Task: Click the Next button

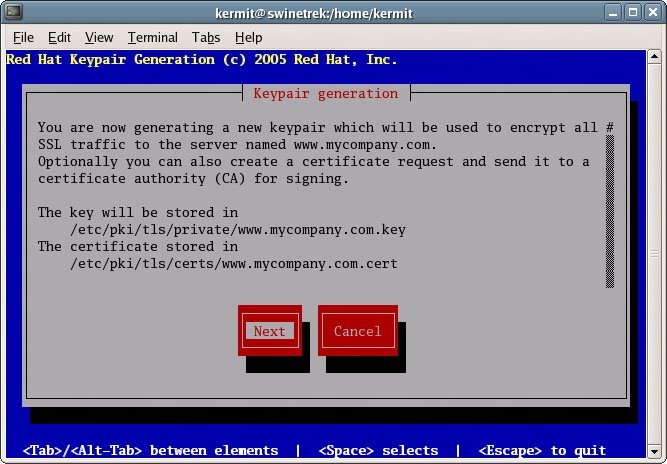Action: coord(270,330)
